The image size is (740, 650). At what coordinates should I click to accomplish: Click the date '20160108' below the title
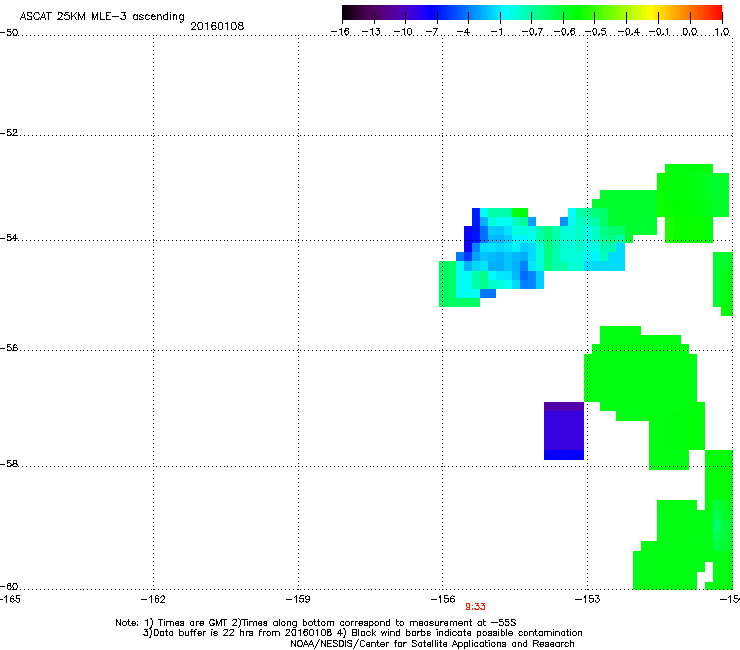(217, 26)
